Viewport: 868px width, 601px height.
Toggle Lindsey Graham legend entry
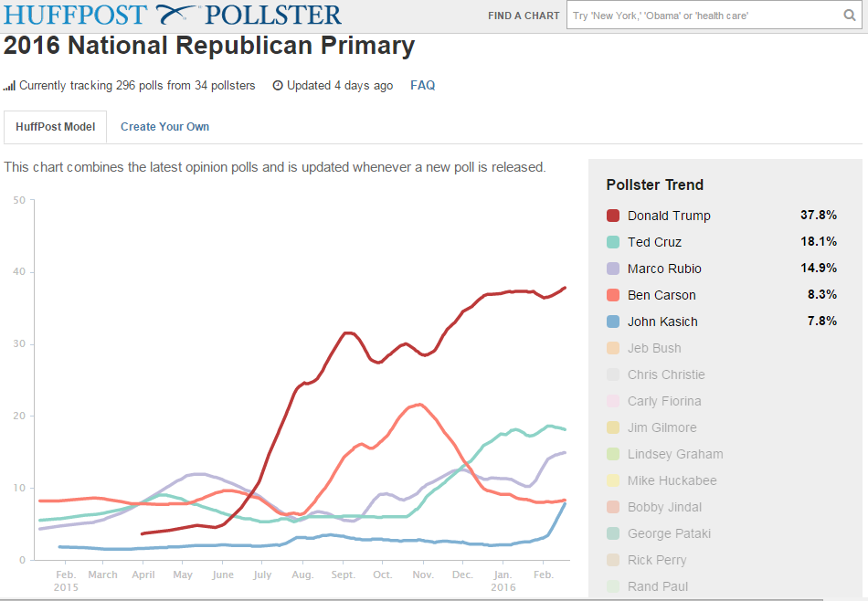pyautogui.click(x=674, y=454)
